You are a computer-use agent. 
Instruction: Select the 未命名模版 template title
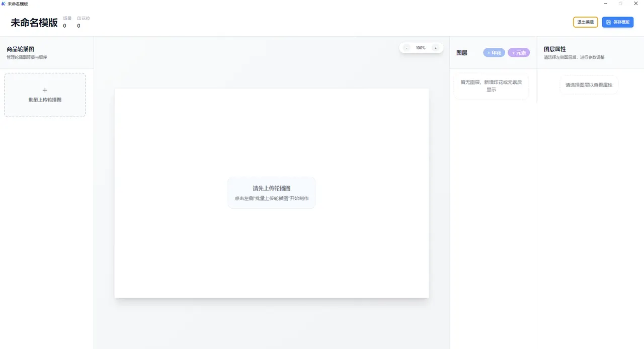pyautogui.click(x=34, y=23)
